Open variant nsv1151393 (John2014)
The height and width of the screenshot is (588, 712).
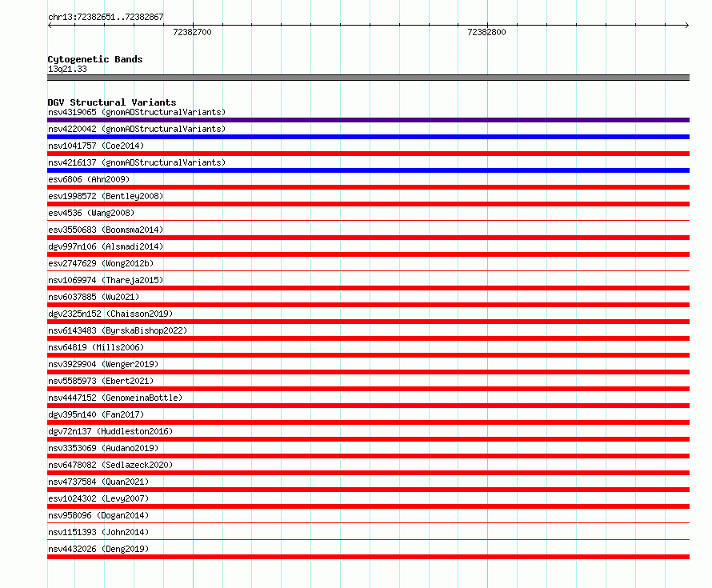[98, 532]
